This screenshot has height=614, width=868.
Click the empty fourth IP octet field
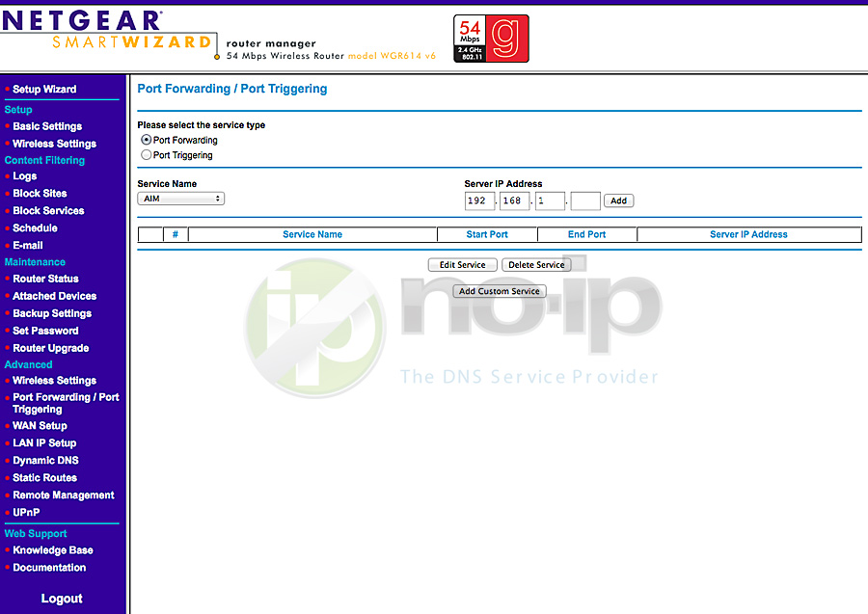585,200
